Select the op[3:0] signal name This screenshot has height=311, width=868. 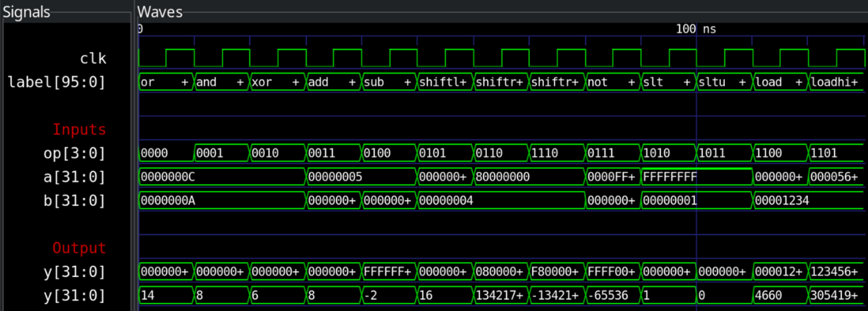click(x=74, y=154)
